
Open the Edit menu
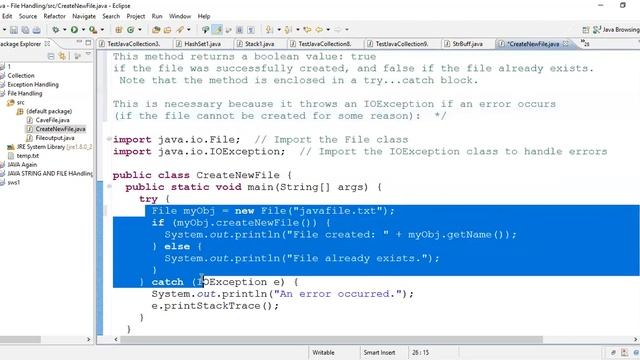point(7,16)
